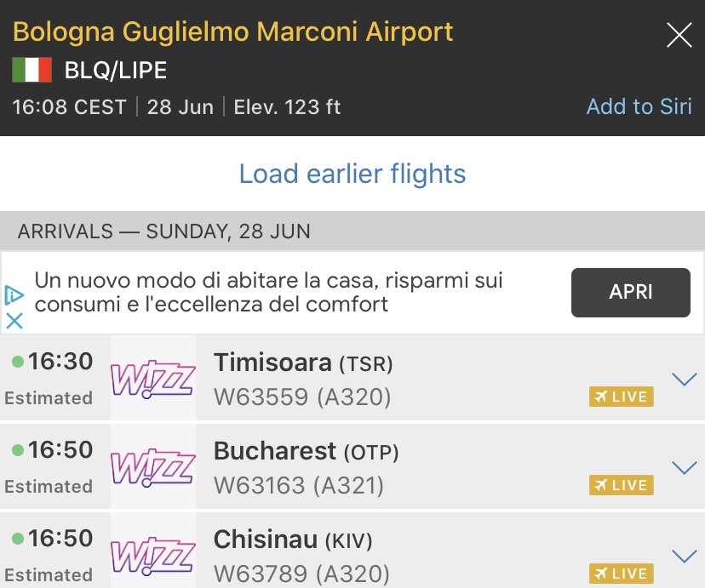The height and width of the screenshot is (588, 705).
Task: Tap LIVE badge on flight W63789
Action: pyautogui.click(x=621, y=573)
